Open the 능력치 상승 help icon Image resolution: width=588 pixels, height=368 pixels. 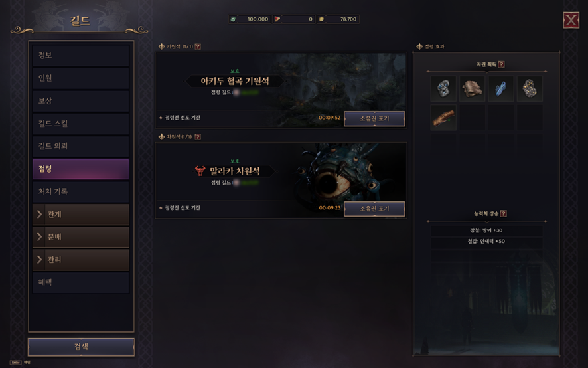click(504, 213)
